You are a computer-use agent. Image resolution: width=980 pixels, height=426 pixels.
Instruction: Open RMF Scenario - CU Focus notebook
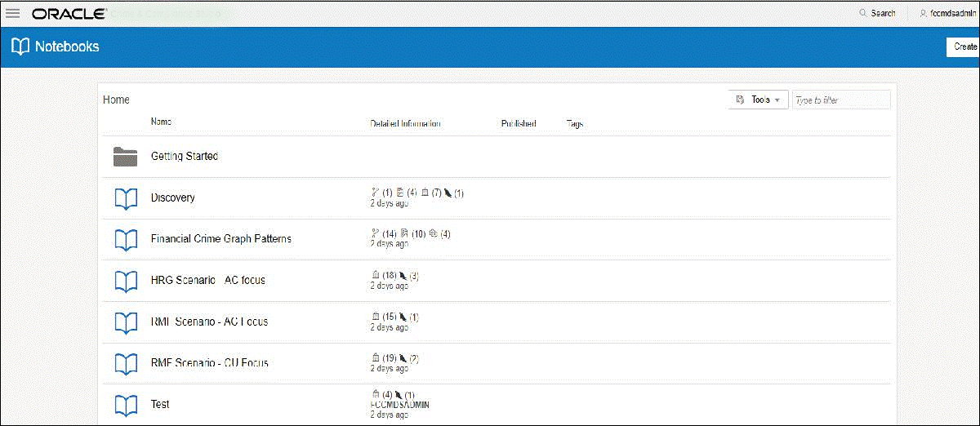210,363
